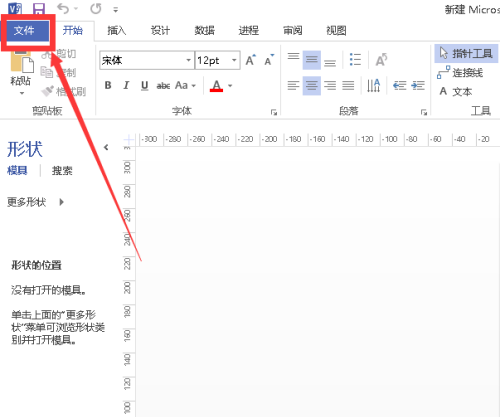Align text left
Image resolution: width=500 pixels, height=417 pixels.
point(293,86)
